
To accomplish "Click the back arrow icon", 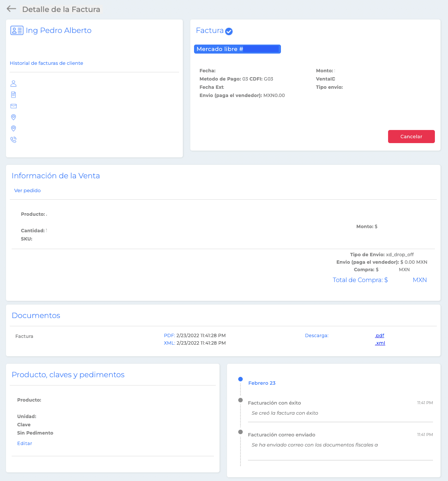I will 11,9.
